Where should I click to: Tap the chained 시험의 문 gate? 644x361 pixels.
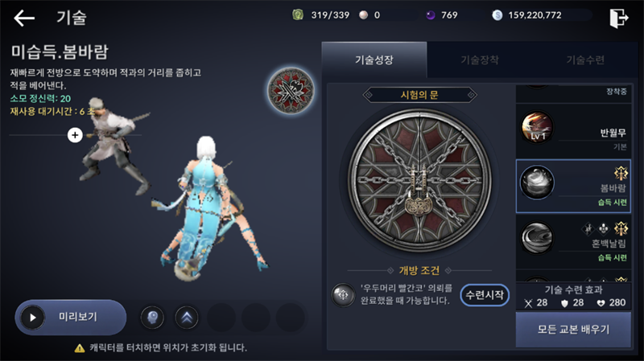pos(419,180)
